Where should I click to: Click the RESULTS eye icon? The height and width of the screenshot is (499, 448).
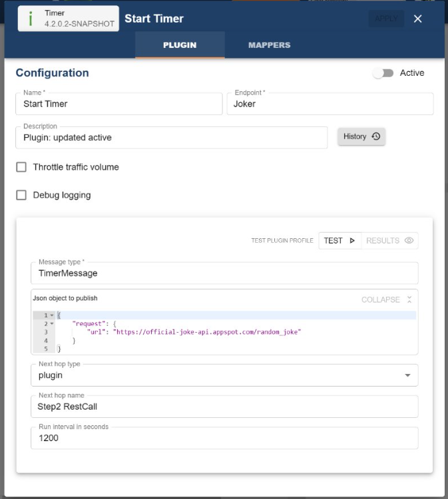[409, 241]
